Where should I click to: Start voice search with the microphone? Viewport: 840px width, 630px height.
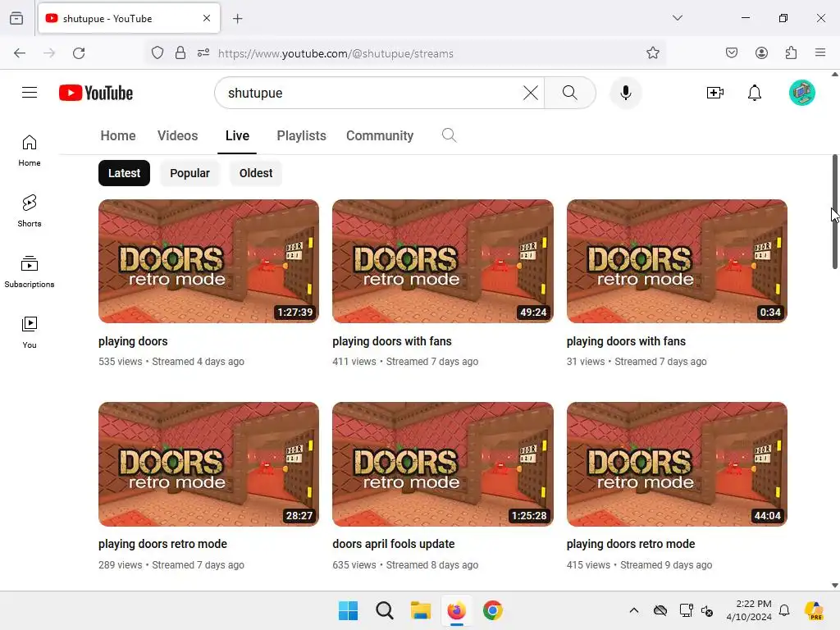coord(625,93)
